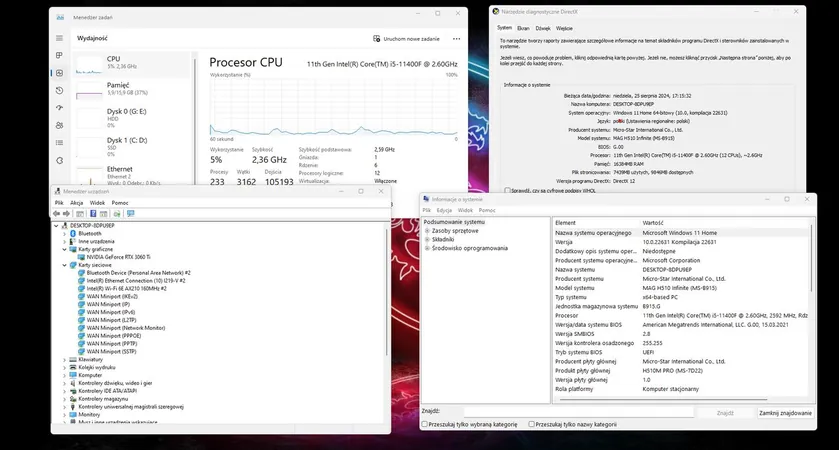
Task: Click 'Zamknij znajdowanie' button
Action: pos(784,411)
